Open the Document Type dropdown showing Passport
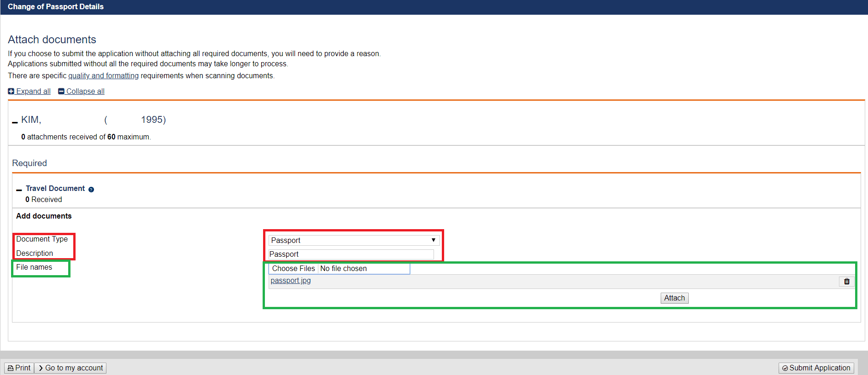This screenshot has width=868, height=375. pos(353,240)
